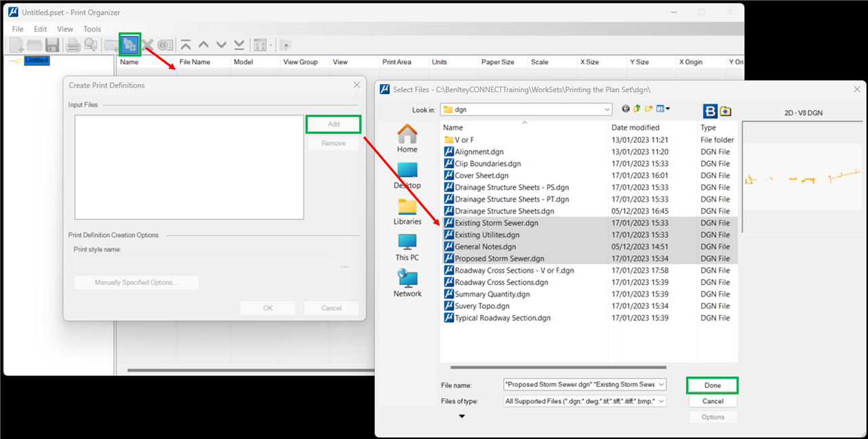The width and height of the screenshot is (868, 439).
Task: Click the Up One Level folder icon
Action: 637,108
